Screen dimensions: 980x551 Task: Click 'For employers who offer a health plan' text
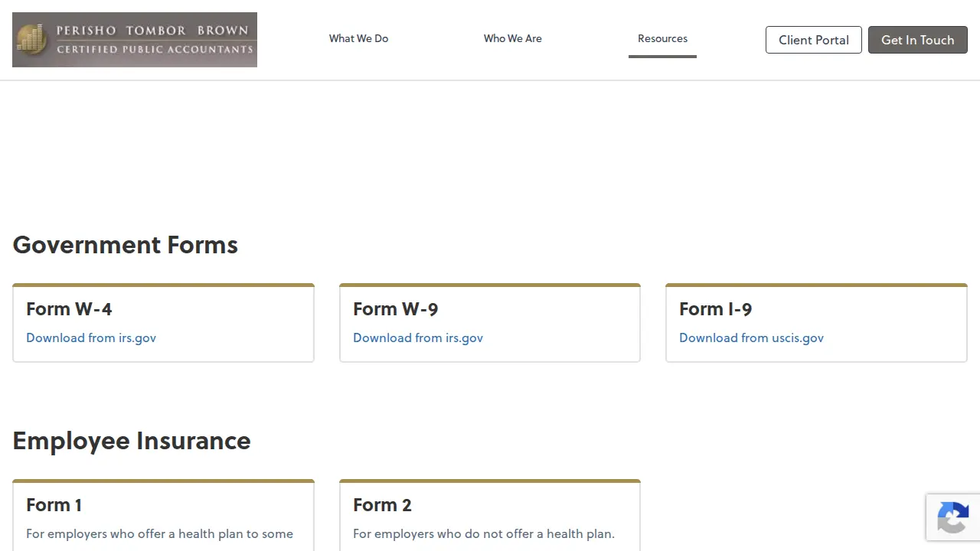pos(159,534)
